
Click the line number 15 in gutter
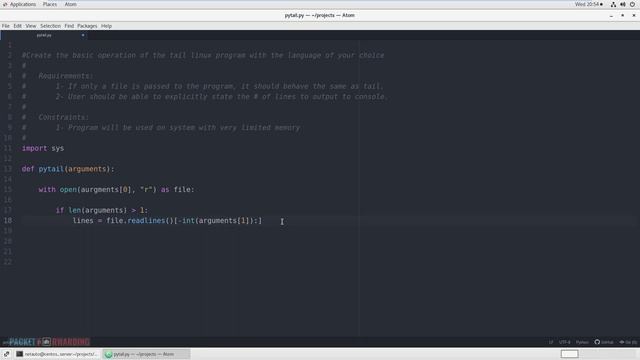pos(8,190)
